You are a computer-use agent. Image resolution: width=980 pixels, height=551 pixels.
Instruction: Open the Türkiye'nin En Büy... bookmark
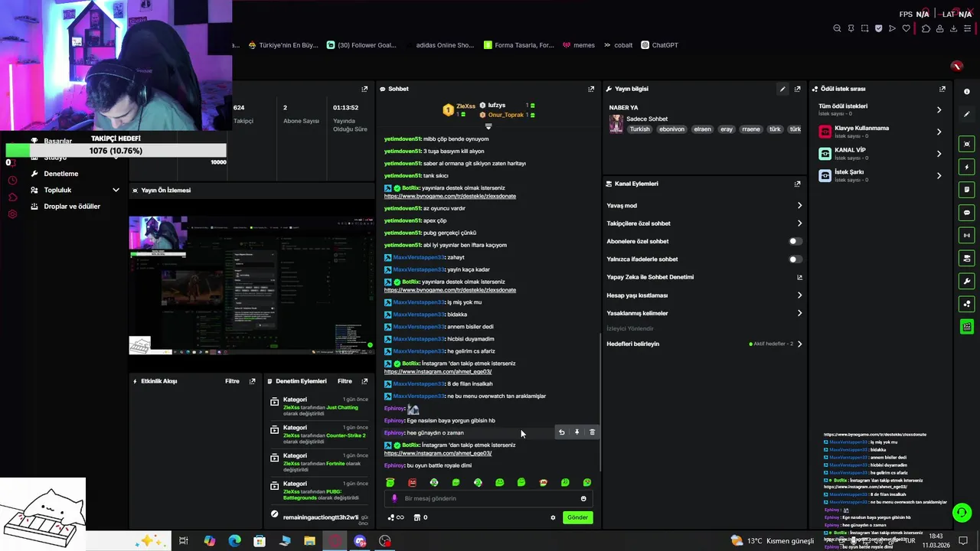(283, 45)
